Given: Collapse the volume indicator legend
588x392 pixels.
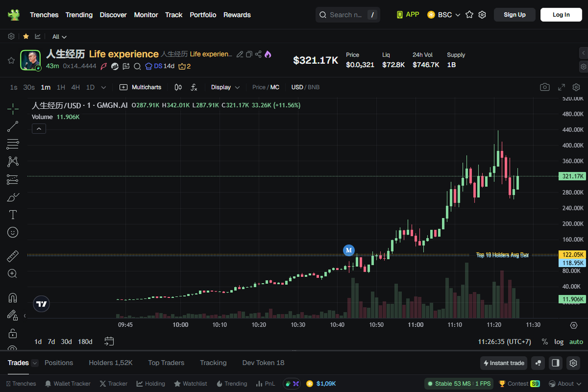Looking at the screenshot, I should point(39,129).
